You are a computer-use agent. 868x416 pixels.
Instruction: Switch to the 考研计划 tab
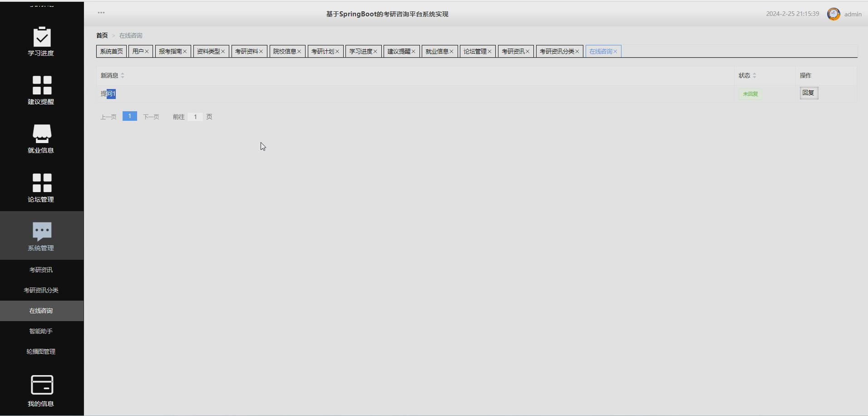(323, 51)
